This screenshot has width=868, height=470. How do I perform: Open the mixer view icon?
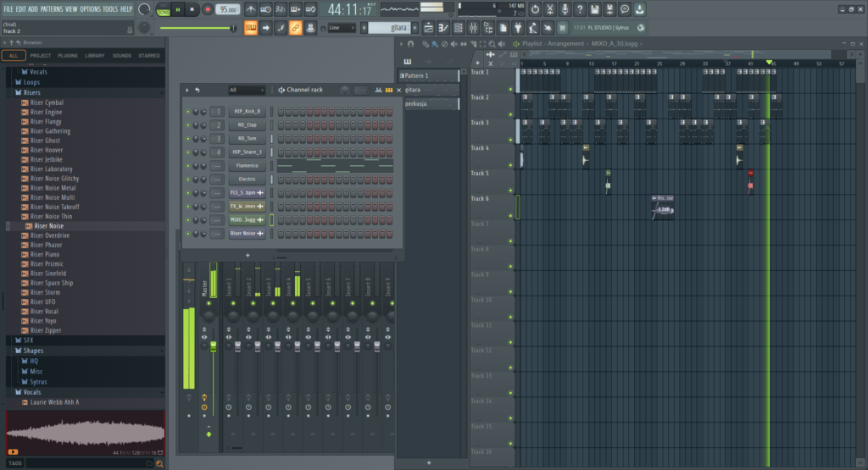click(473, 28)
